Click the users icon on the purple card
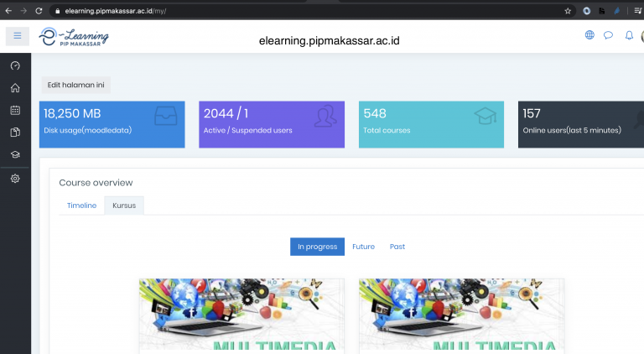Image resolution: width=644 pixels, height=354 pixels. click(x=325, y=116)
